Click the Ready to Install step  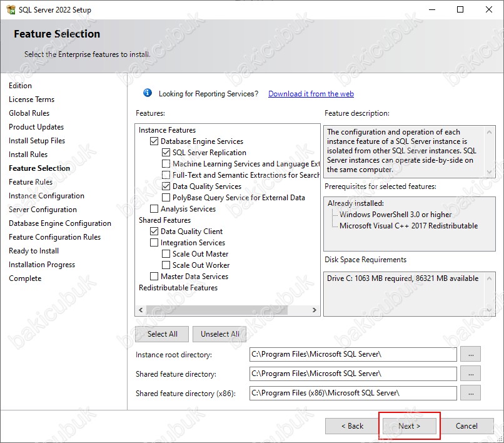[x=34, y=251]
